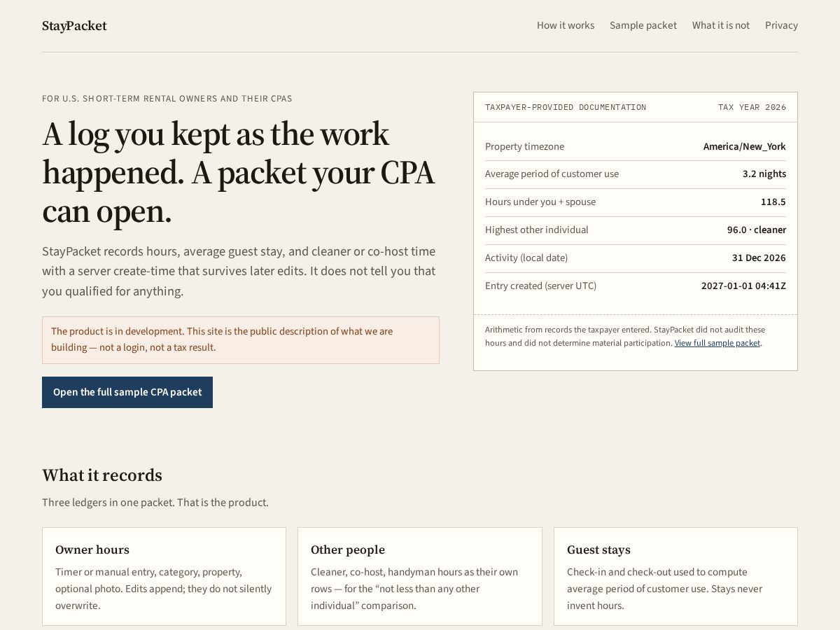Click the Guest stays card title

(x=598, y=549)
